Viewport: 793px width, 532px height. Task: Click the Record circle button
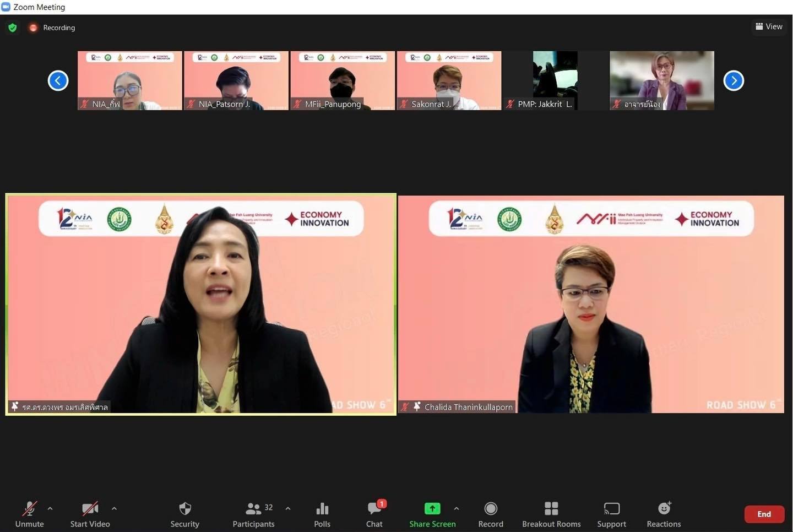pos(491,514)
